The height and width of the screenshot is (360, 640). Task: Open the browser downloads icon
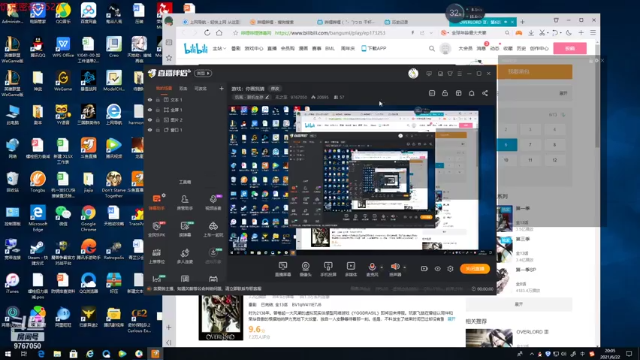click(531, 33)
